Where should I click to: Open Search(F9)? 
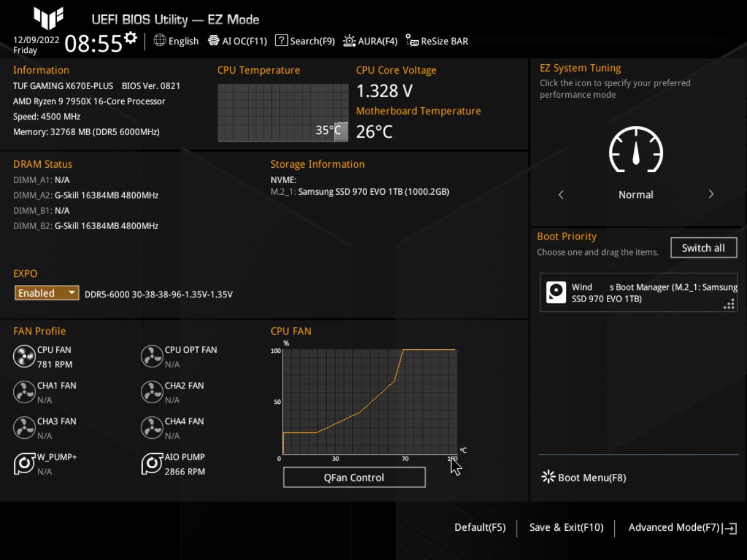pos(305,41)
